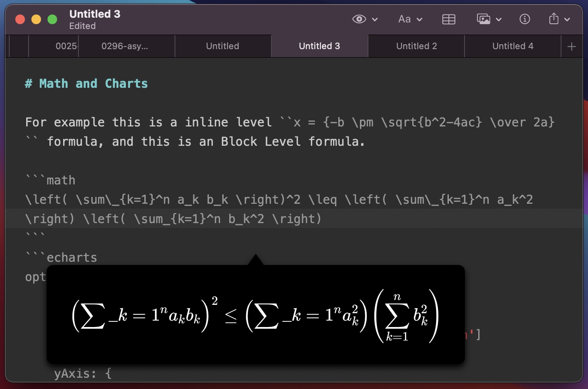Select the Untitled 3 tab
This screenshot has width=588, height=389.
tap(319, 46)
